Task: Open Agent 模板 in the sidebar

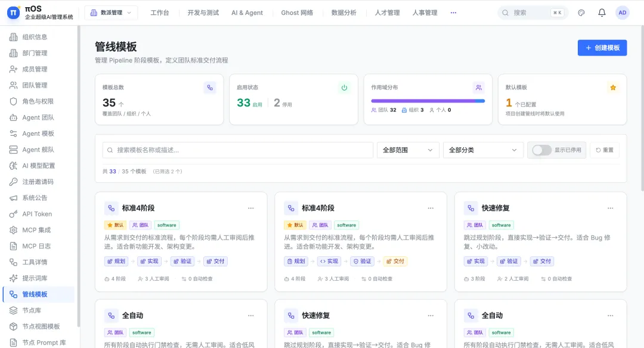Action: coord(39,133)
